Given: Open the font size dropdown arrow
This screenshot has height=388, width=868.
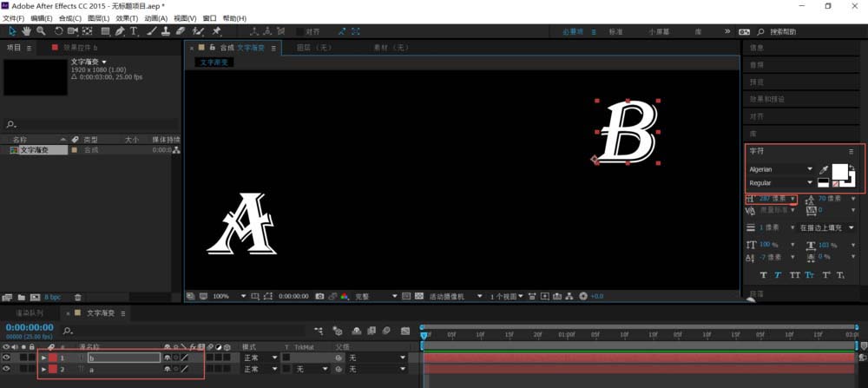Looking at the screenshot, I should [x=792, y=199].
